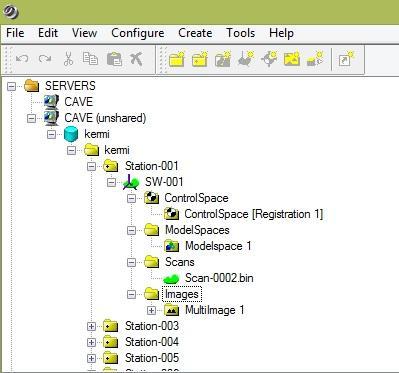Screen dimensions: 399x373
Task: Click the create scanner/camera icon in toolbar
Action: pos(315,59)
